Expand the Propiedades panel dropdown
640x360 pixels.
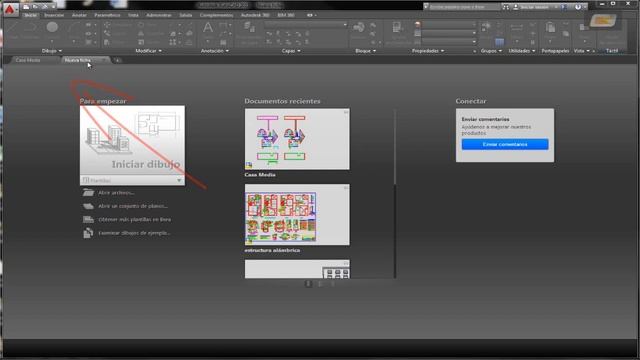point(428,51)
